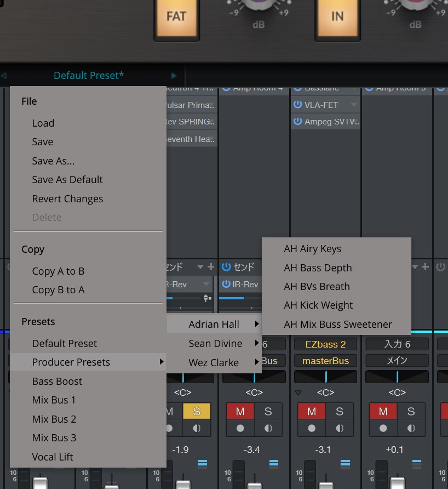The image size is (448, 489).
Task: Toggle the FAT button on the plugin
Action: pyautogui.click(x=176, y=16)
